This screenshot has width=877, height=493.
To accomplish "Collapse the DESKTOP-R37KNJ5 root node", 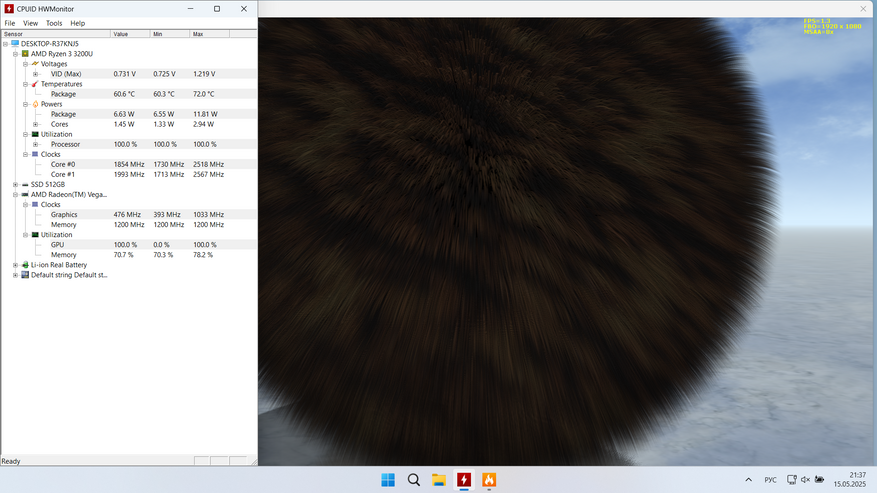I will pyautogui.click(x=6, y=44).
